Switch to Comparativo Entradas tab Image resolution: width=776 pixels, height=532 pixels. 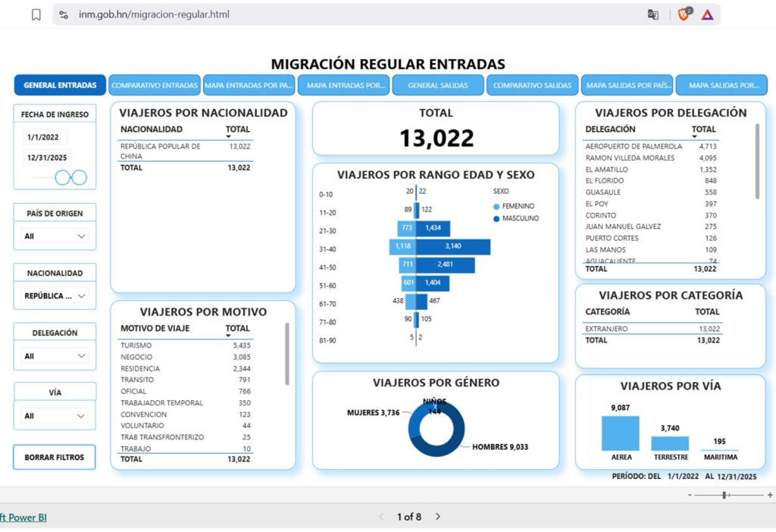pos(155,85)
